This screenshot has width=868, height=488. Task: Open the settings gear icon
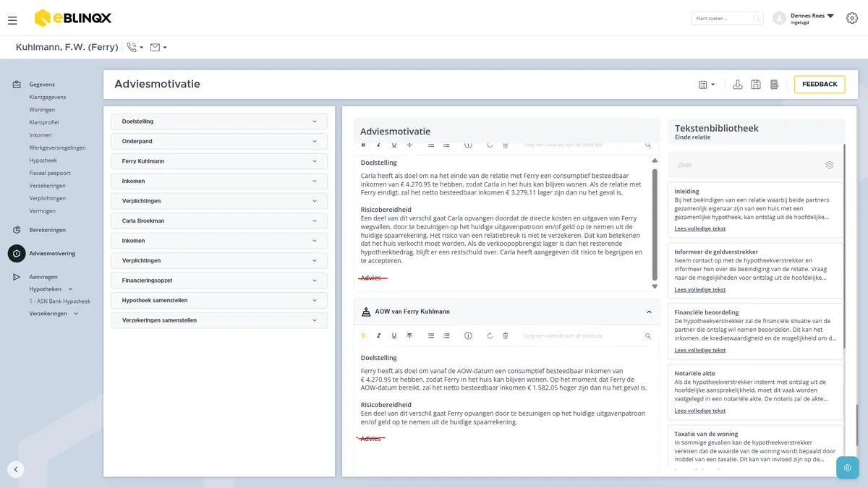(851, 18)
